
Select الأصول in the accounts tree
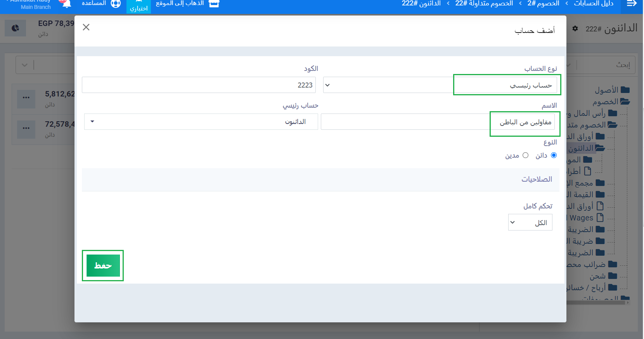point(606,90)
